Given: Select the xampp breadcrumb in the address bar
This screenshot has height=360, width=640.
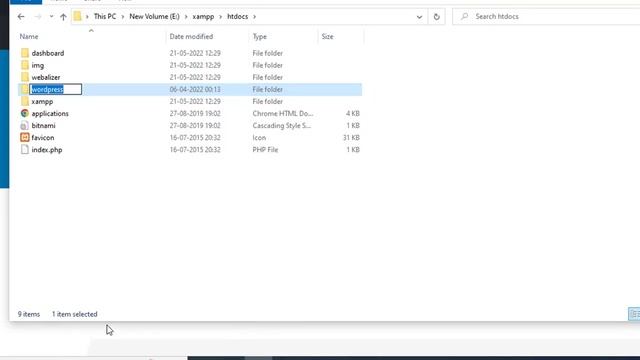Looking at the screenshot, I should click(x=203, y=16).
